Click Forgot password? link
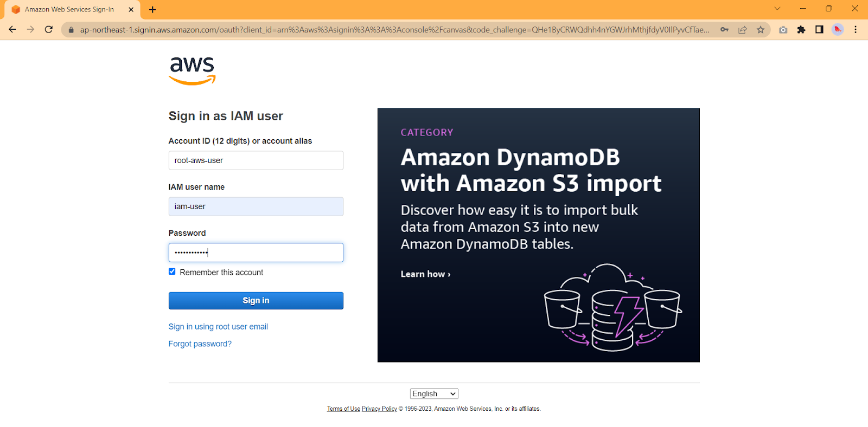This screenshot has height=427, width=868. click(200, 344)
